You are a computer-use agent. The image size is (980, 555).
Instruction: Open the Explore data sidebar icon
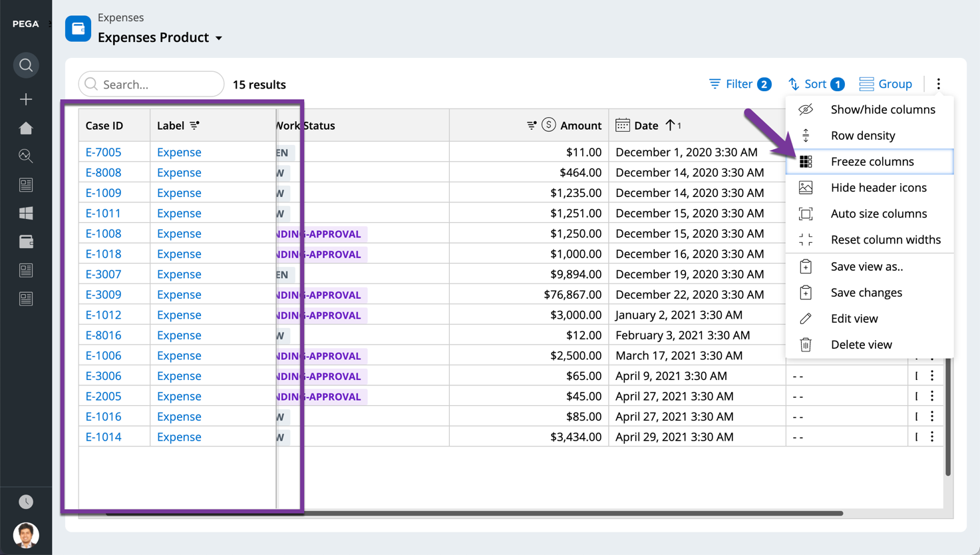pos(25,156)
